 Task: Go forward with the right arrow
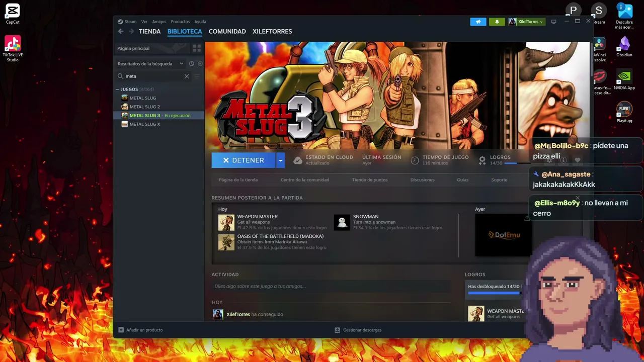click(x=131, y=31)
